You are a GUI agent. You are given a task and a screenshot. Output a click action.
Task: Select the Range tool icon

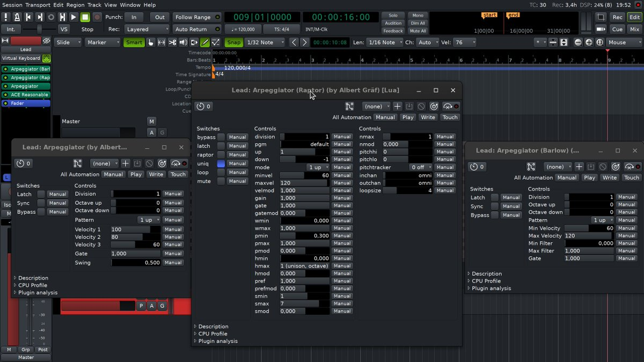162,42
